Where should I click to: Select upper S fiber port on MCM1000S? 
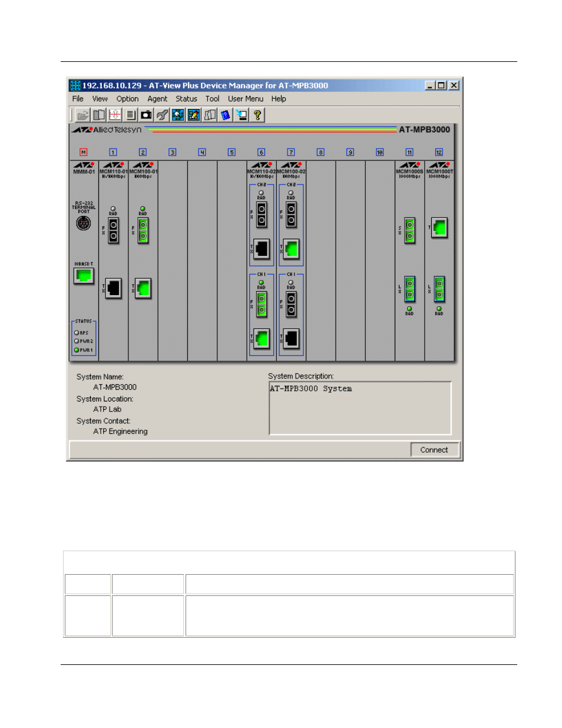(410, 230)
